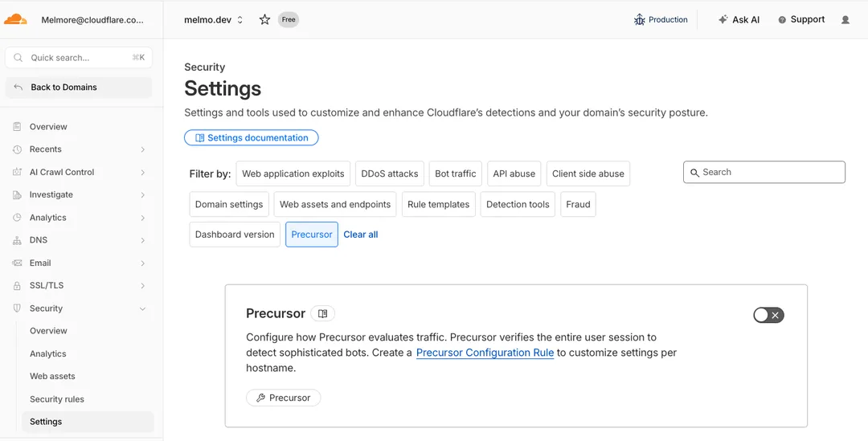Toggle the Rule templates filter
This screenshot has height=441, width=868.
(439, 204)
